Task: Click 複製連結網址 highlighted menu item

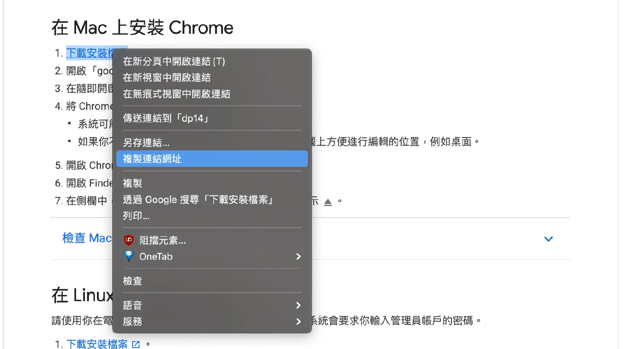Action: point(152,159)
